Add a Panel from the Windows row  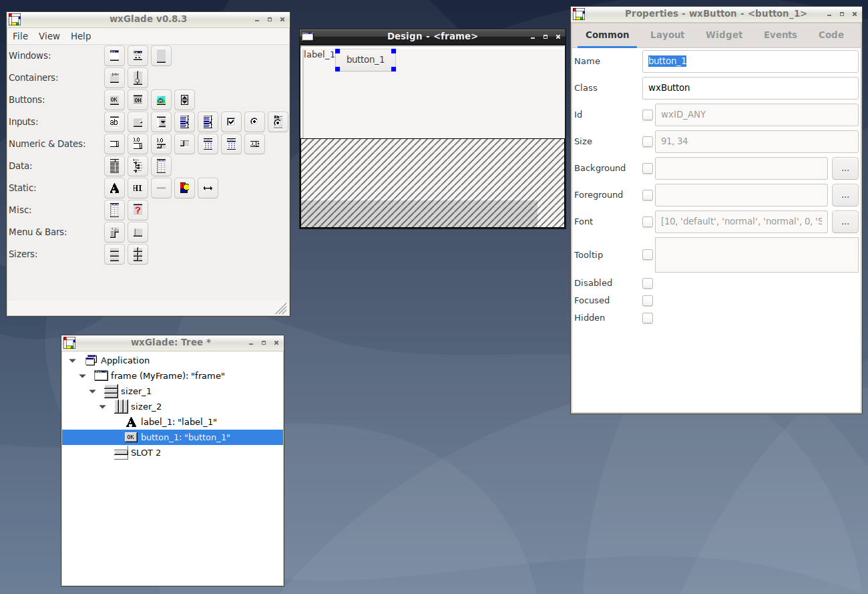pyautogui.click(x=162, y=56)
